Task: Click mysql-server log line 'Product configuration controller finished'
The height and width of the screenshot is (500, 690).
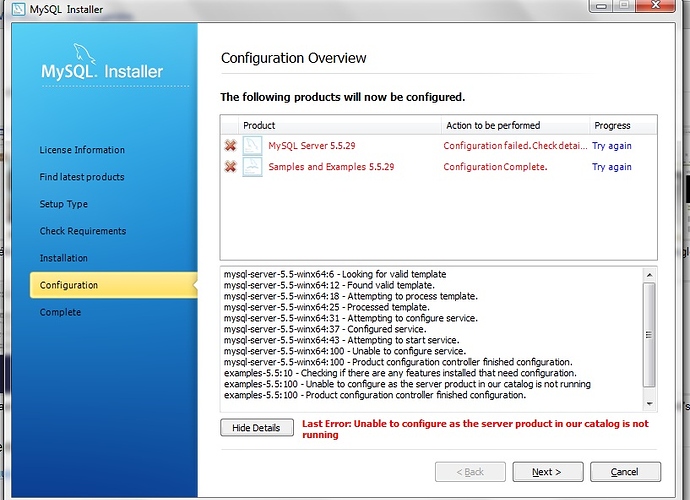Action: tap(398, 362)
